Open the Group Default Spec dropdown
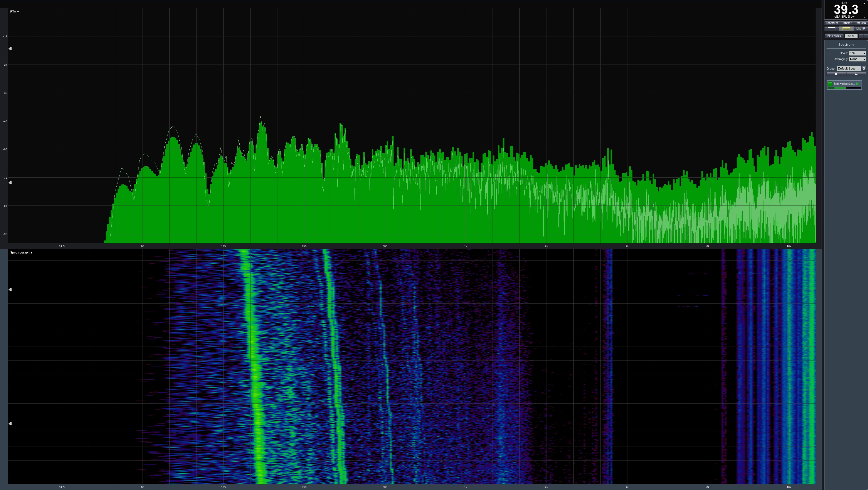This screenshot has height=490, width=868. pos(849,69)
